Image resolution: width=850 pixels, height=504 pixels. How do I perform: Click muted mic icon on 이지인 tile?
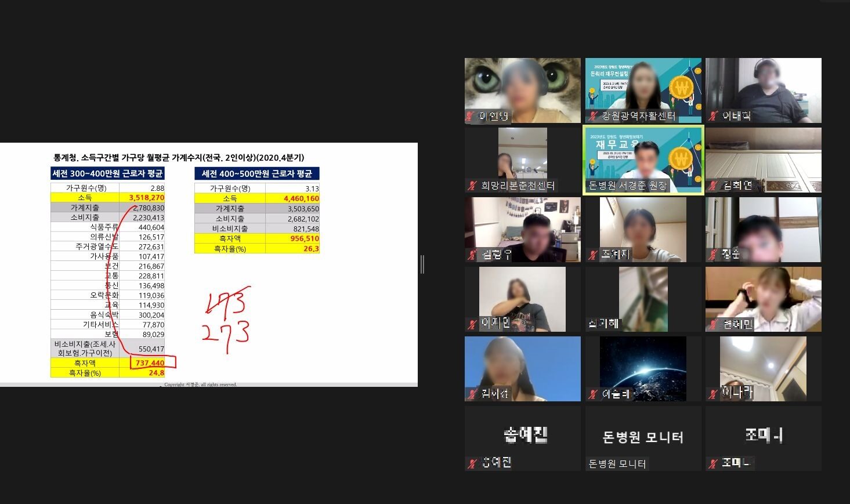pyautogui.click(x=473, y=325)
